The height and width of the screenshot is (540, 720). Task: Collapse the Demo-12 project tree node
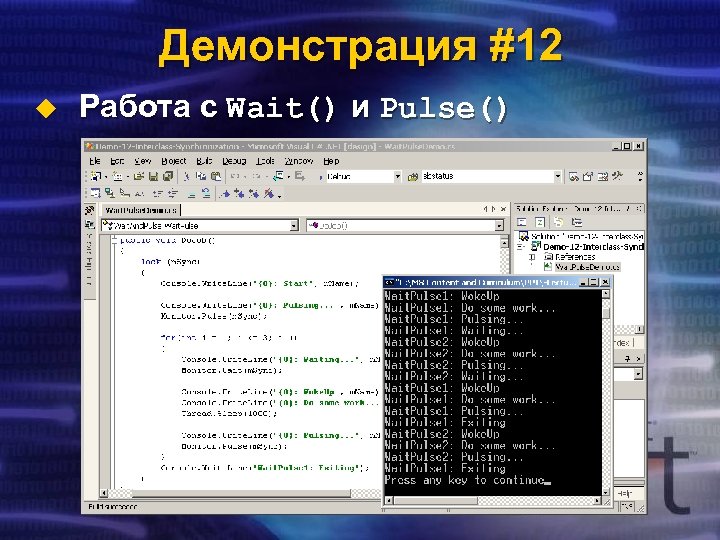click(520, 247)
